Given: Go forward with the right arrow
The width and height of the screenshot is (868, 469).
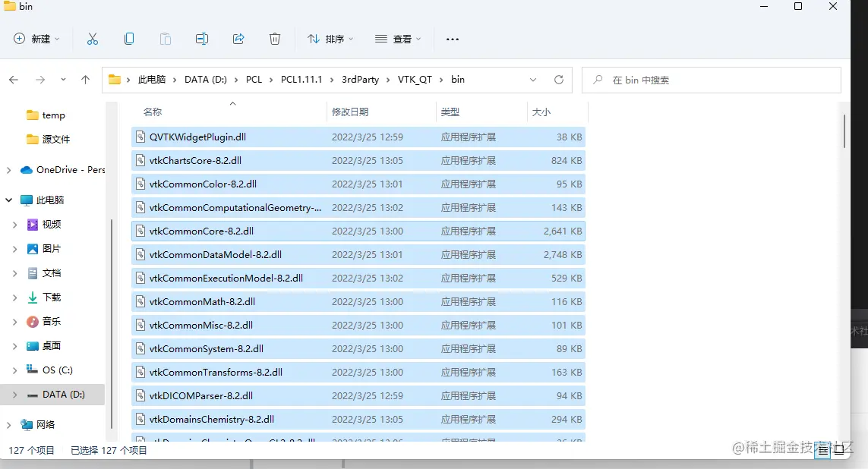Looking at the screenshot, I should 40,80.
